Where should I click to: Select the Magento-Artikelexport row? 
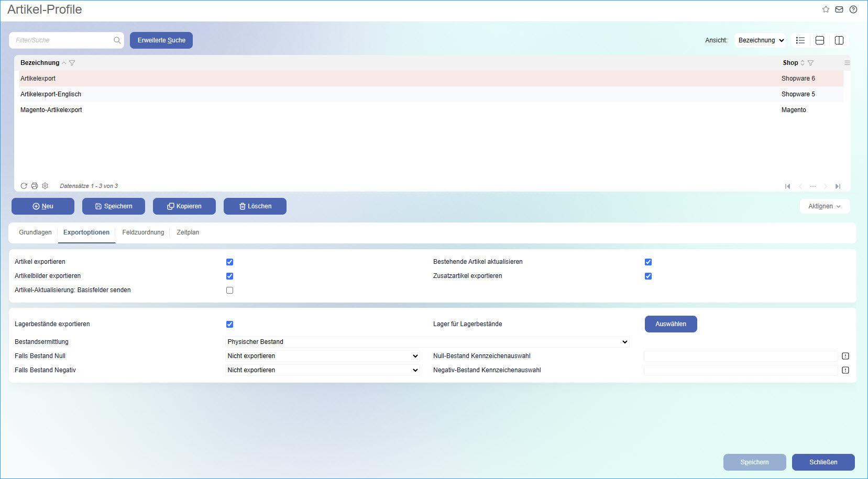pyautogui.click(x=431, y=110)
